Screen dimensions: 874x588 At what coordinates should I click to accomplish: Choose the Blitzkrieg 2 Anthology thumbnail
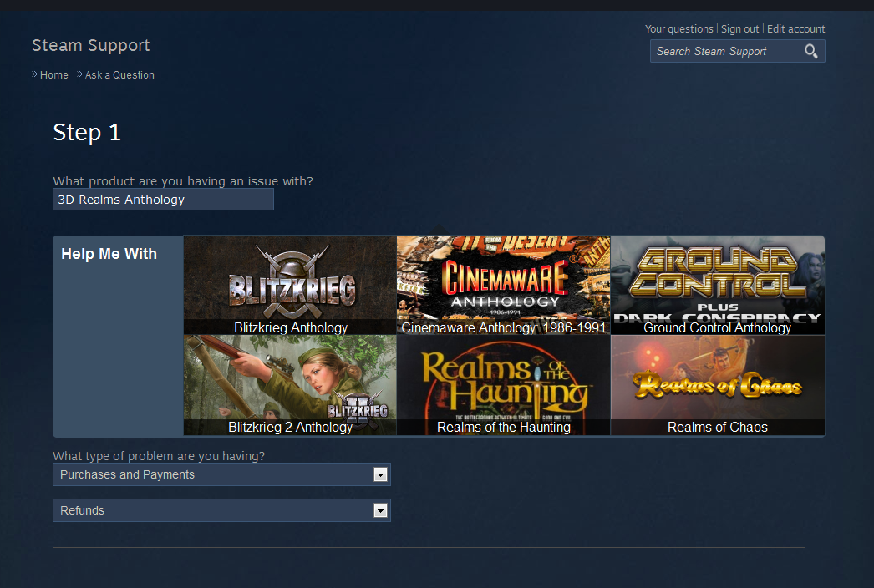coord(290,385)
